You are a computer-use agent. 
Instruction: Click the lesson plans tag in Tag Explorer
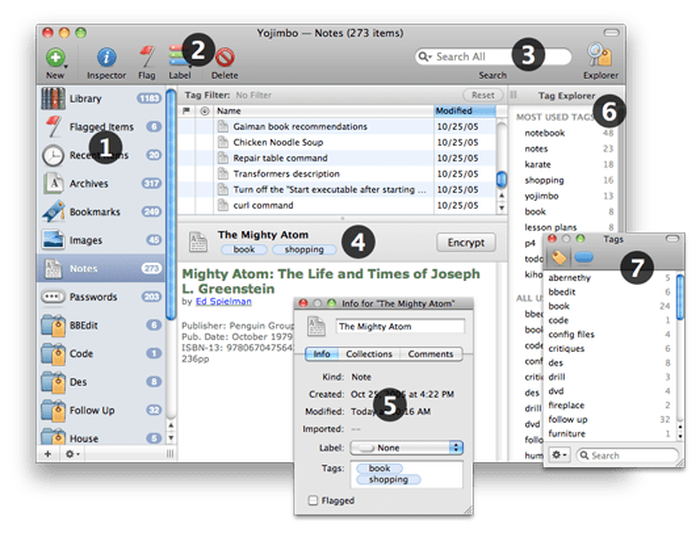(x=550, y=227)
